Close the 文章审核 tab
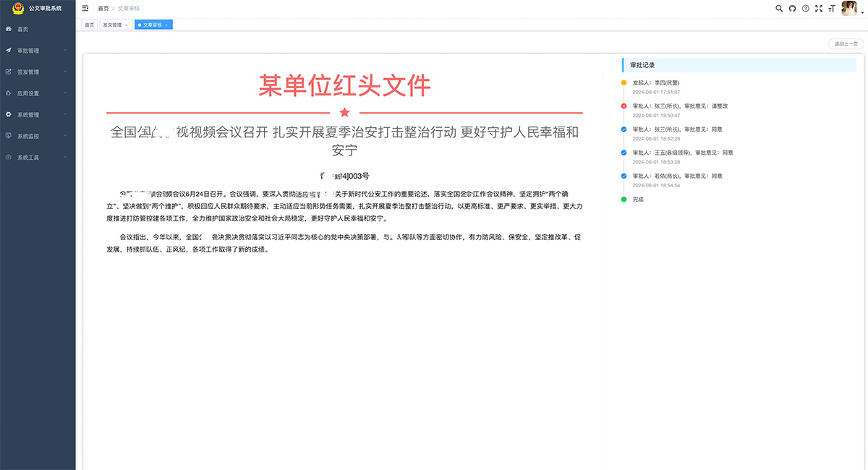 click(166, 25)
